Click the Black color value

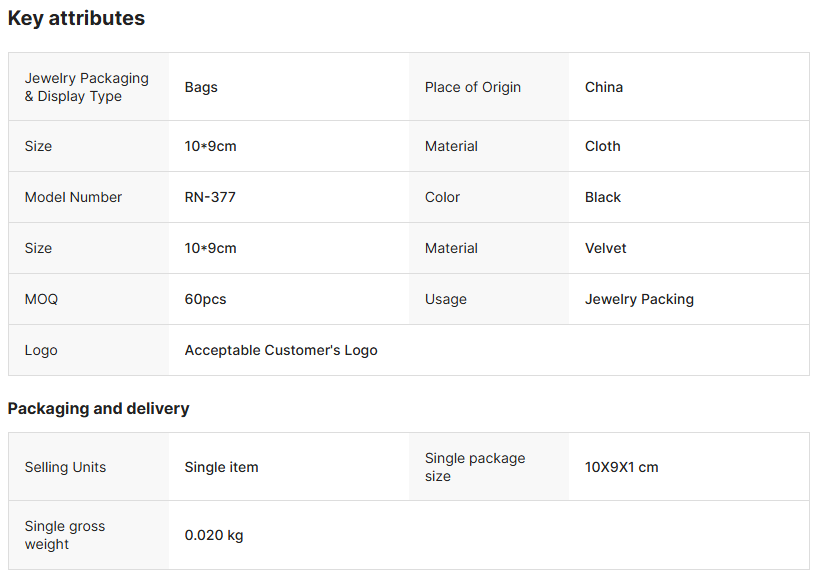pos(603,197)
